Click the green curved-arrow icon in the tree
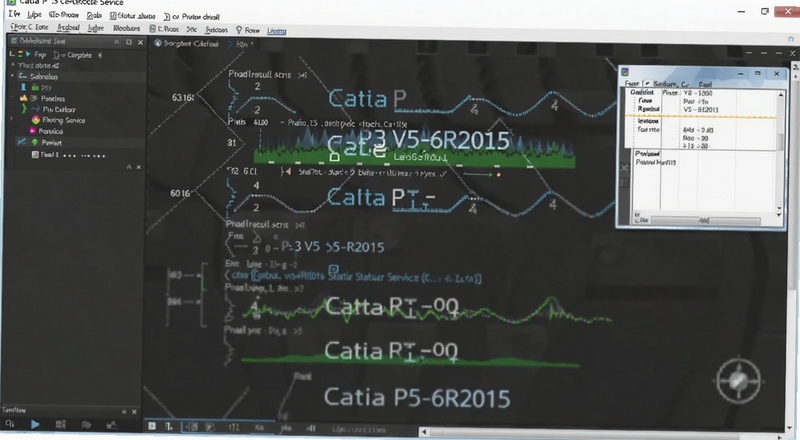 23,109
